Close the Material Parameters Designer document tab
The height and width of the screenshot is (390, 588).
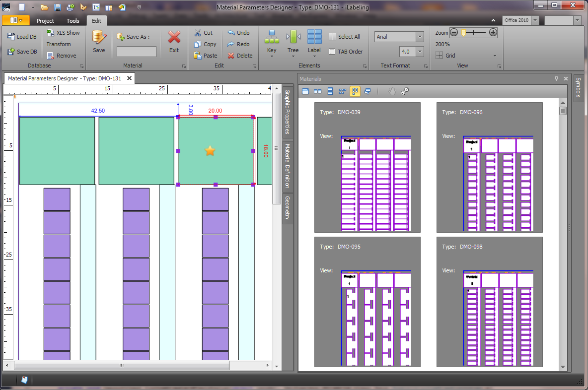pyautogui.click(x=130, y=78)
